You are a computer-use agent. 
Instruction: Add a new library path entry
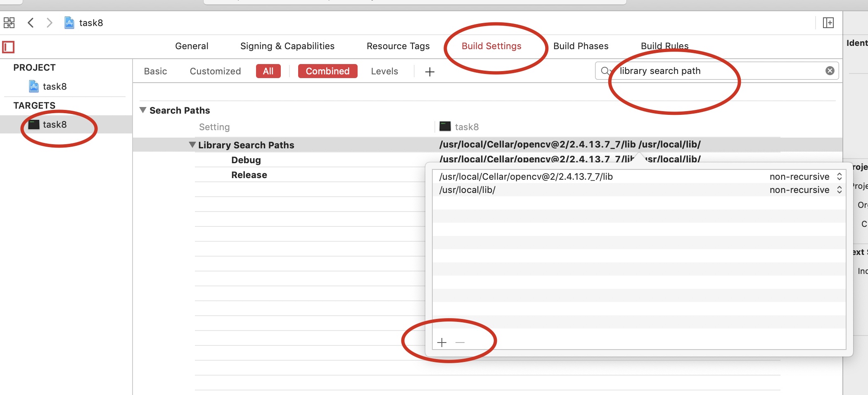click(442, 343)
